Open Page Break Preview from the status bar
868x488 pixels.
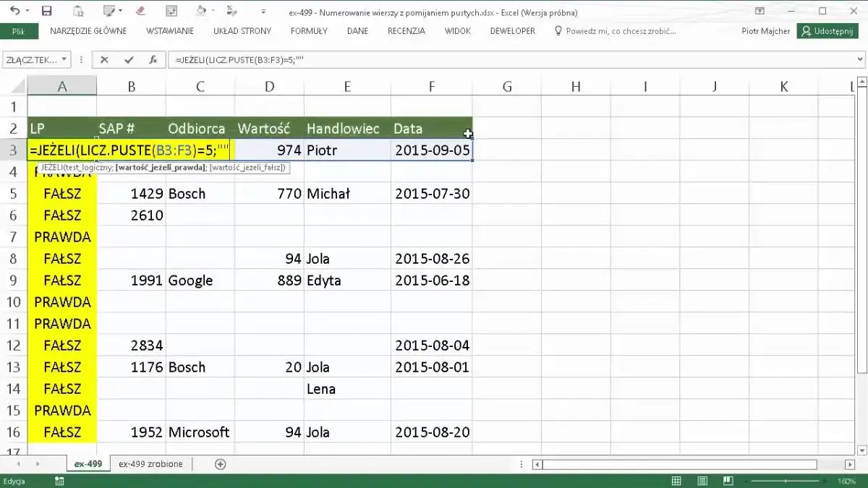[728, 481]
